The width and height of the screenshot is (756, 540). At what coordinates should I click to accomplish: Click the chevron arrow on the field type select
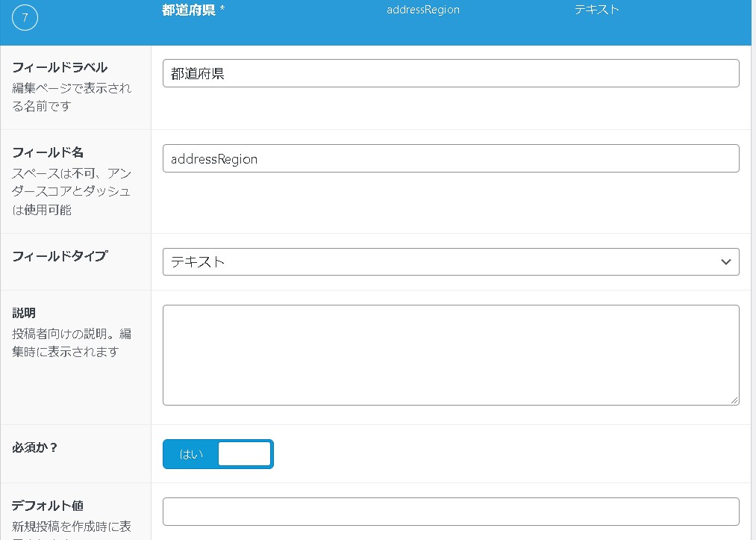(725, 262)
